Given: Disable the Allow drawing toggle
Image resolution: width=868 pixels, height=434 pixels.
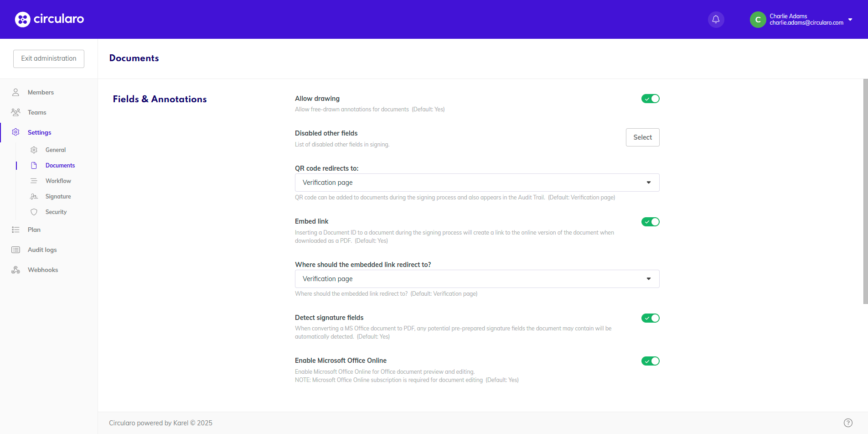Looking at the screenshot, I should pyautogui.click(x=650, y=99).
